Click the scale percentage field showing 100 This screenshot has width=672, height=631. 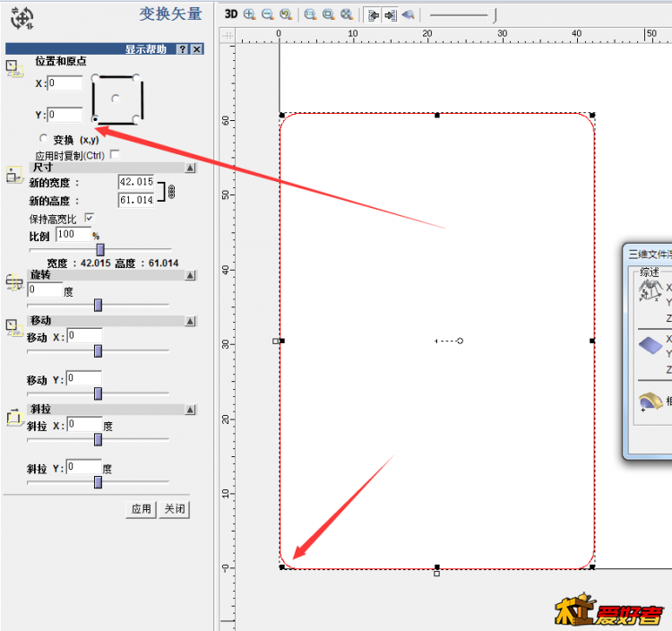click(x=73, y=235)
